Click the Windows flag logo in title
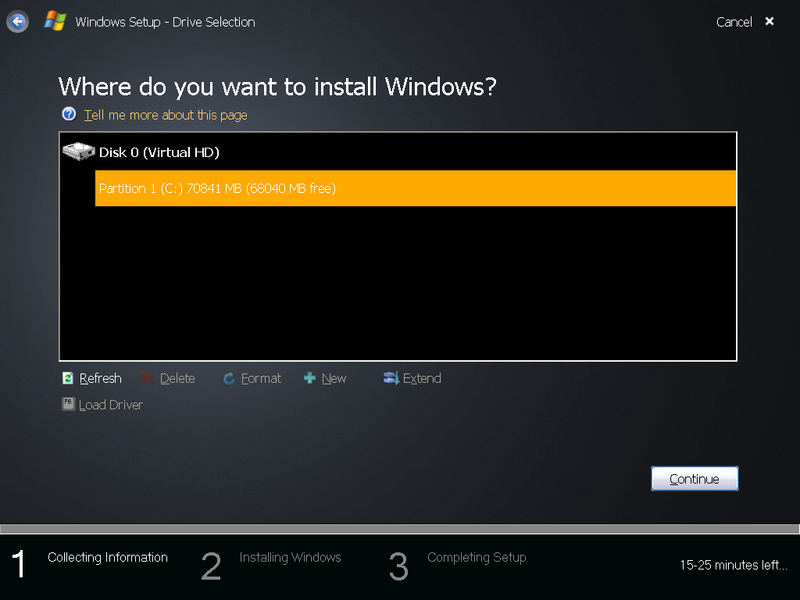 pos(55,21)
